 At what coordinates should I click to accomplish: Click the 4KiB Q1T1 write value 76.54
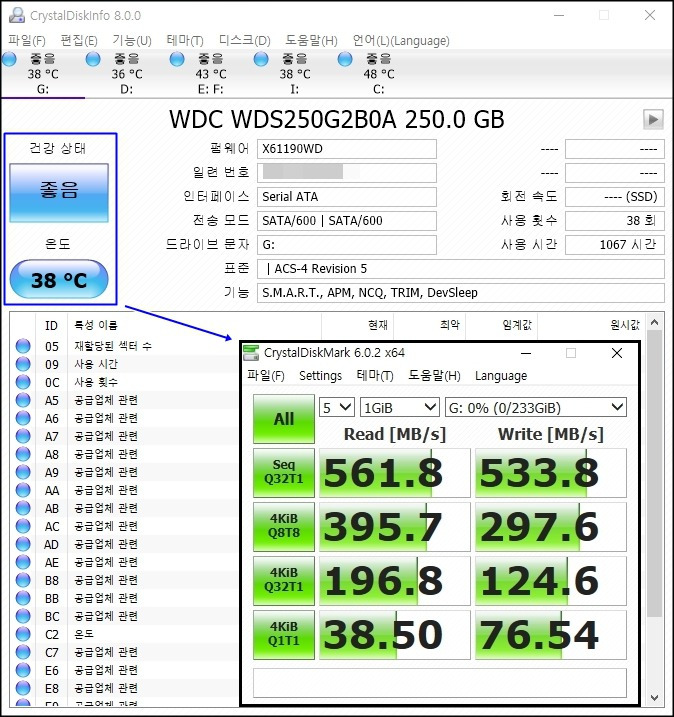click(x=551, y=635)
